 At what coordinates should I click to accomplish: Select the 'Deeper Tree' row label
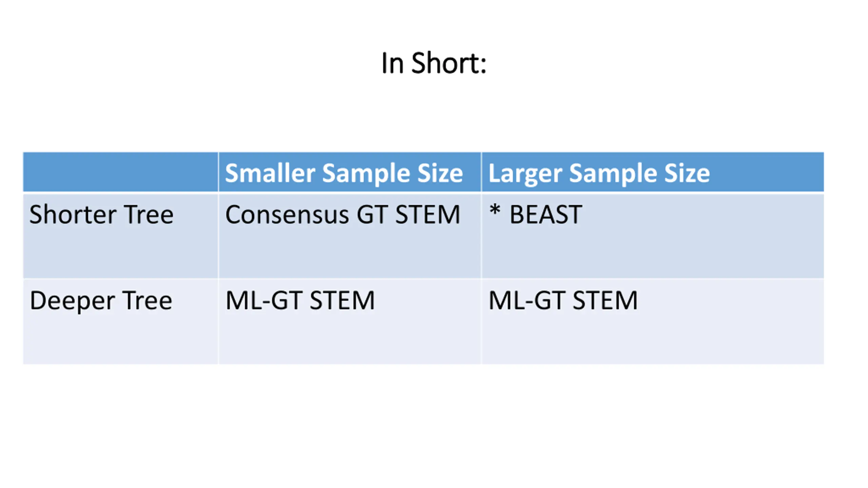[x=120, y=321]
